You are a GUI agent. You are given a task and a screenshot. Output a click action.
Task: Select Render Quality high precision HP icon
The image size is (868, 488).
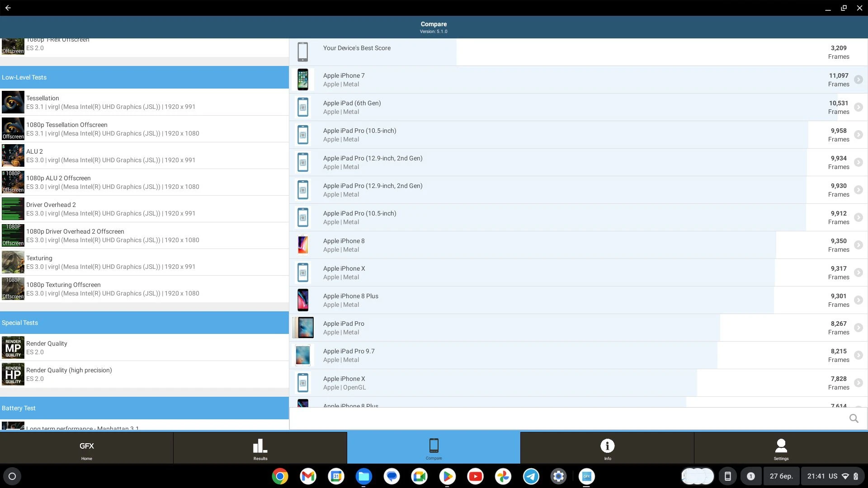13,374
